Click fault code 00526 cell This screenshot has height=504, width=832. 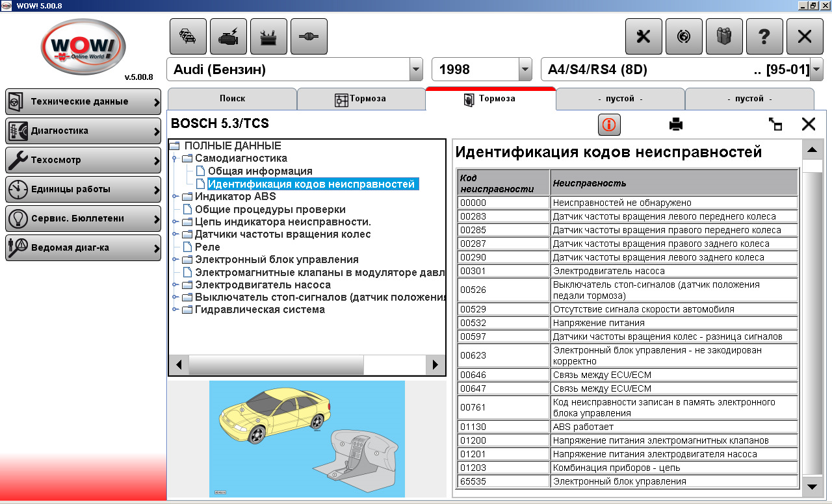point(503,290)
